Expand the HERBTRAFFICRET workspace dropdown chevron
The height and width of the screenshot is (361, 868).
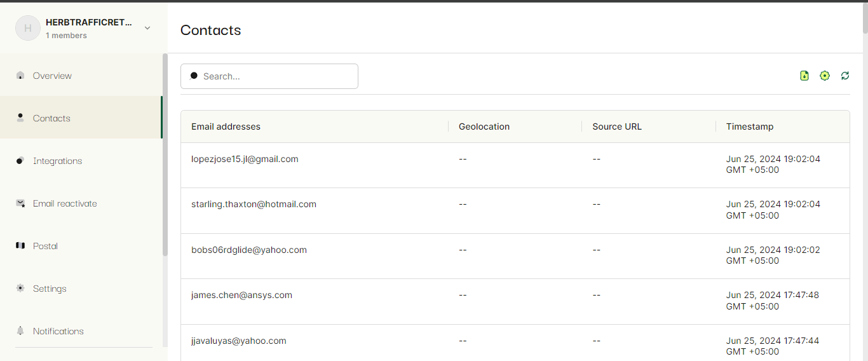coord(147,28)
